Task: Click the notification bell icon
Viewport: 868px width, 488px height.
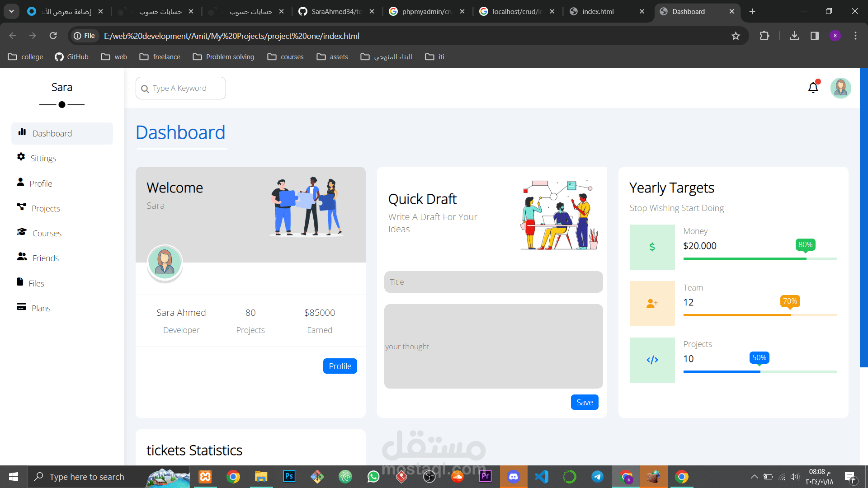Action: [x=813, y=88]
